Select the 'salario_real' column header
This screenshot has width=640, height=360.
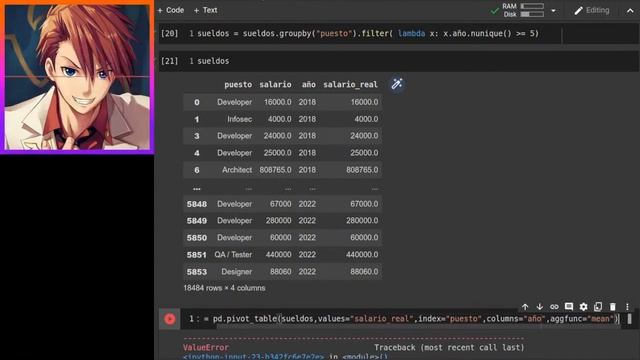pyautogui.click(x=350, y=84)
